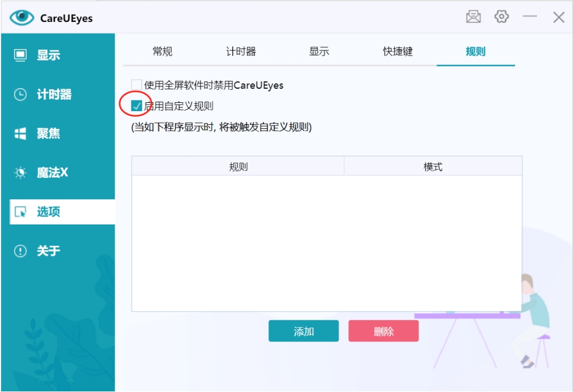Screen dimensions: 573x392
Task: Select the Magic X (魔法X) sun icon
Action: coord(20,172)
